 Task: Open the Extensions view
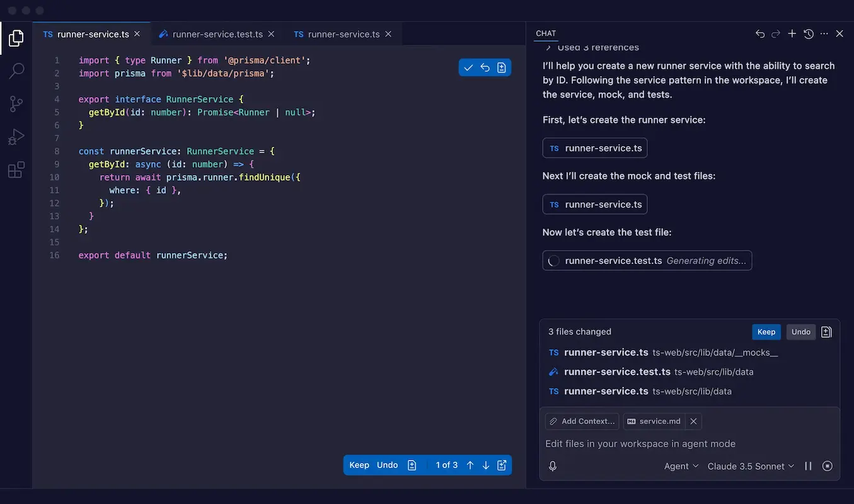[x=16, y=169]
